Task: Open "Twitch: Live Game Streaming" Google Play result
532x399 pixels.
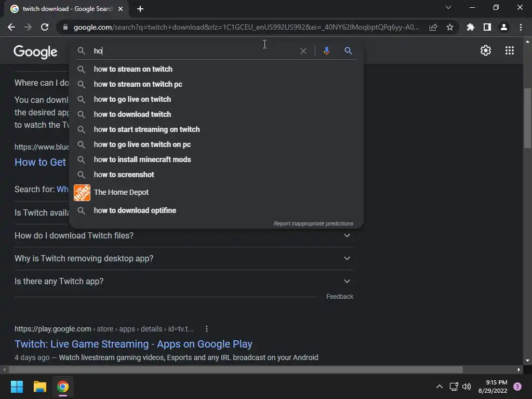Action: [x=134, y=344]
